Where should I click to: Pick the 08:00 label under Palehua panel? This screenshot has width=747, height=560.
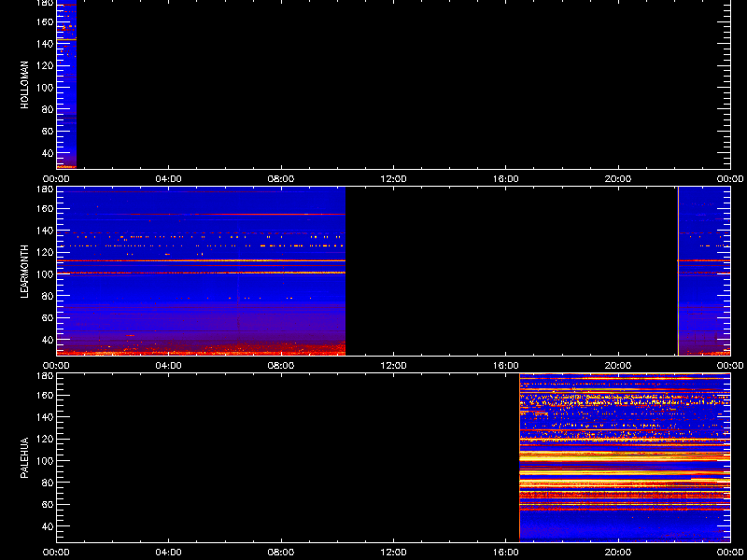click(x=281, y=553)
